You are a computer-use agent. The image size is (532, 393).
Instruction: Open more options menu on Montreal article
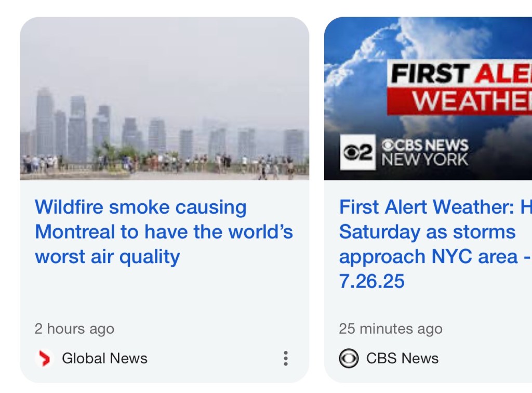click(x=285, y=358)
